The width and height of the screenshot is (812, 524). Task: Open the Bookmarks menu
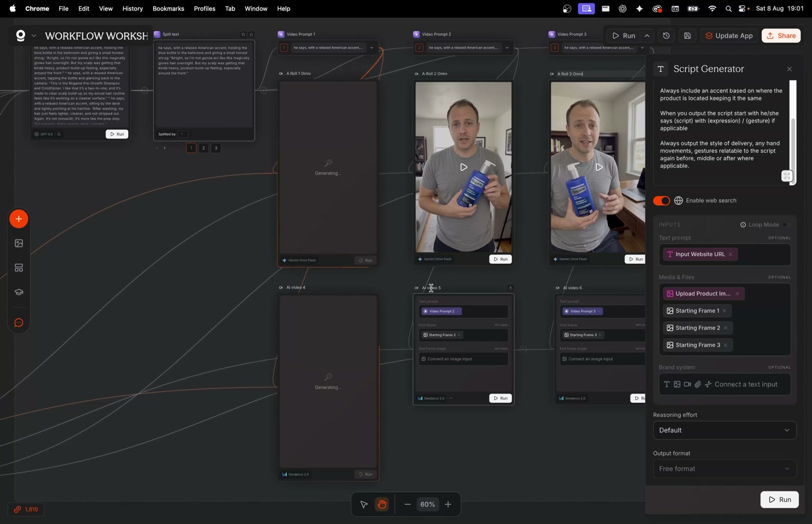(168, 9)
